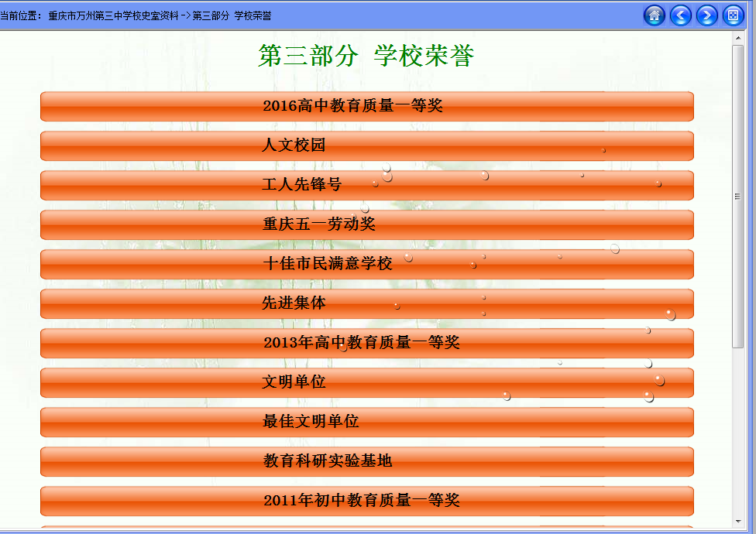
Task: Go to the next page arrow
Action: 707,16
